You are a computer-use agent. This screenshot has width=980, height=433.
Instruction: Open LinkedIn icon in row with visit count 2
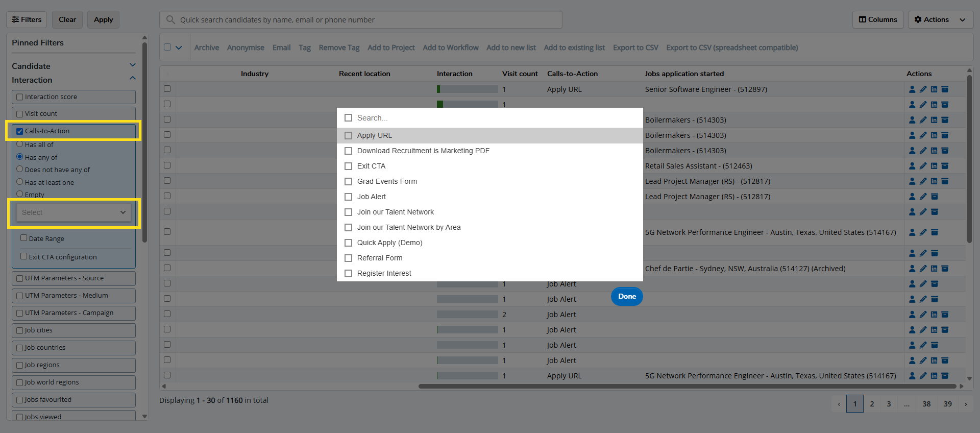pos(934,315)
